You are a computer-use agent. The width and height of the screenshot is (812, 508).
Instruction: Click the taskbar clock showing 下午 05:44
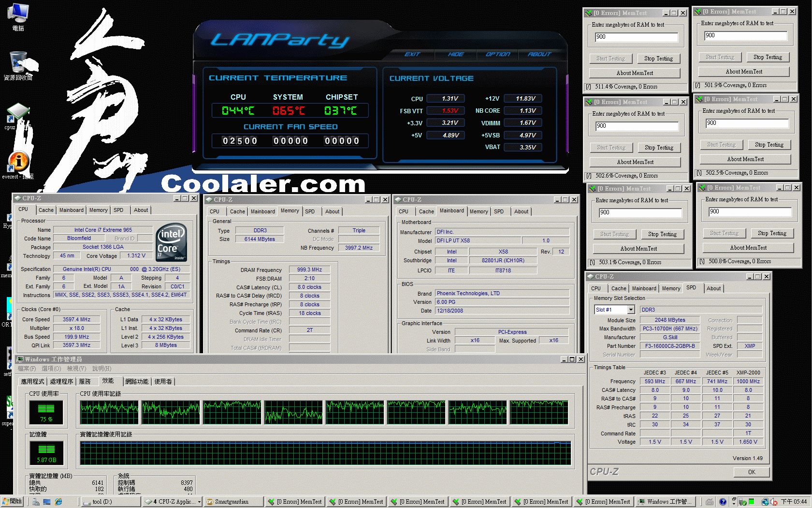(x=794, y=502)
